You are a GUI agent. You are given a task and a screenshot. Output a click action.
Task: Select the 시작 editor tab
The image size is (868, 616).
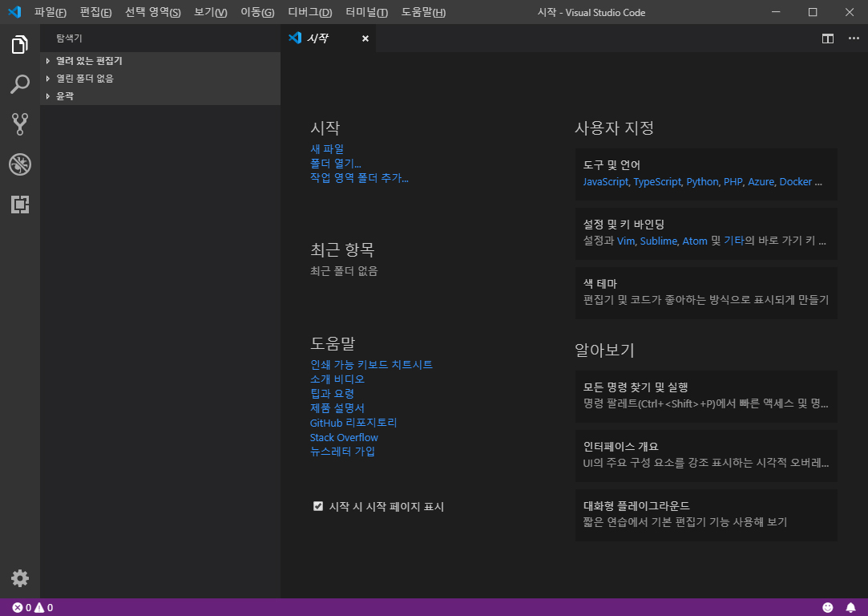(329, 38)
